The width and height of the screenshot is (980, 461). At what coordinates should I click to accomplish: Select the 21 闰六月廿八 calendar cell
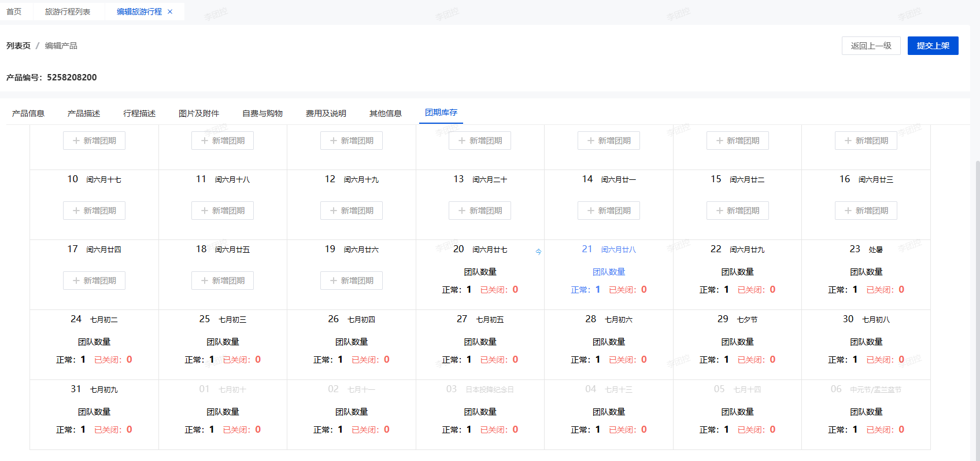tap(609, 275)
